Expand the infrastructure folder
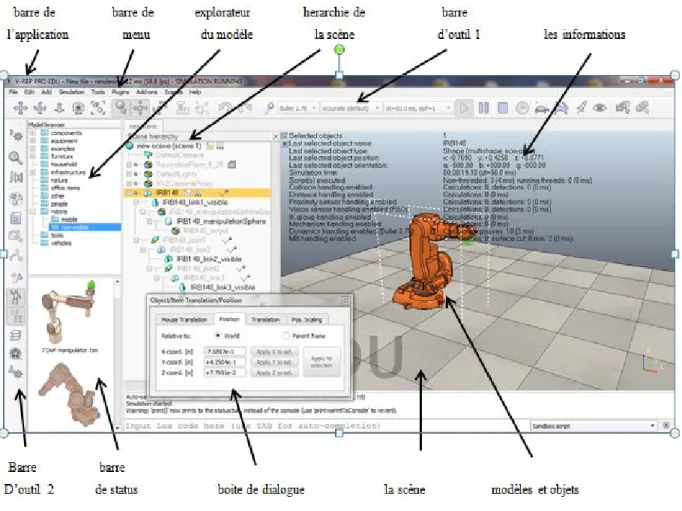Screen dimensions: 682x511 coord(33,172)
